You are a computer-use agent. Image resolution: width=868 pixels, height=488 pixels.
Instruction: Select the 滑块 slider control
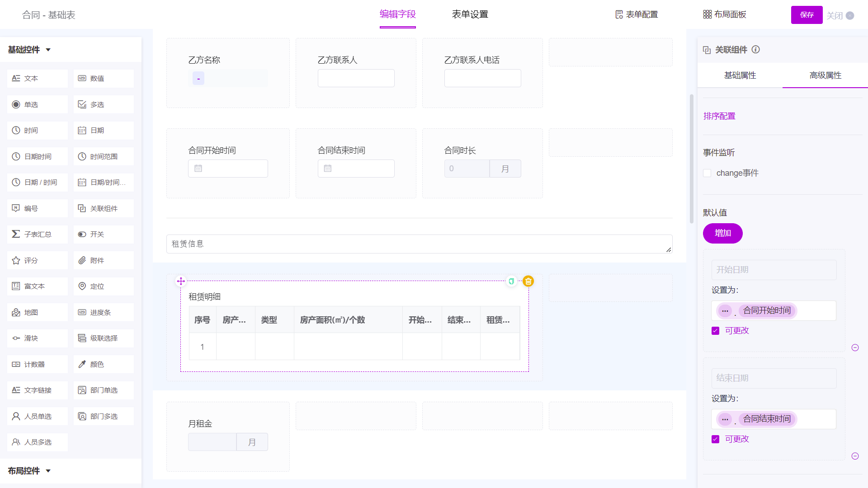pos(38,338)
